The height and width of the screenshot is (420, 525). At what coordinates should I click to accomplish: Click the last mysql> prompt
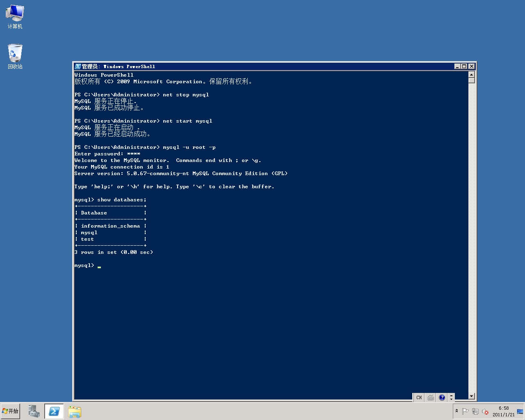(84, 265)
